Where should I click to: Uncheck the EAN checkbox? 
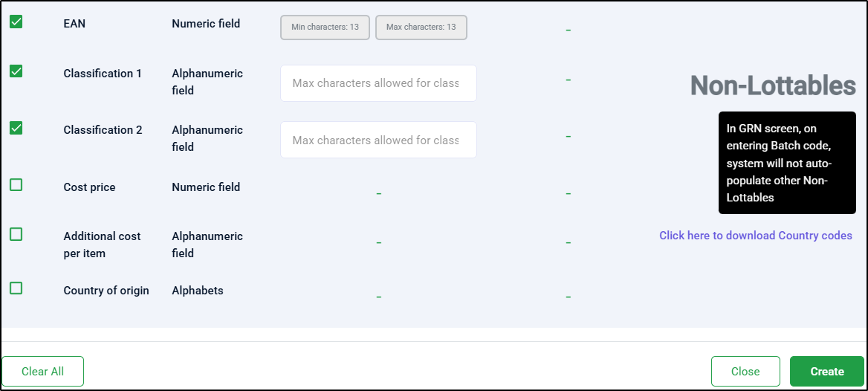coord(16,22)
